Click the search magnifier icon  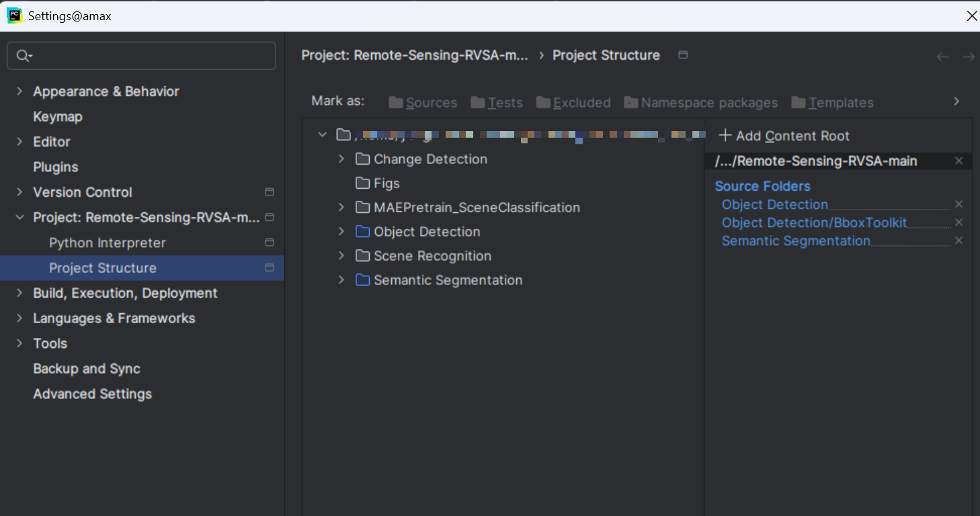pos(24,56)
